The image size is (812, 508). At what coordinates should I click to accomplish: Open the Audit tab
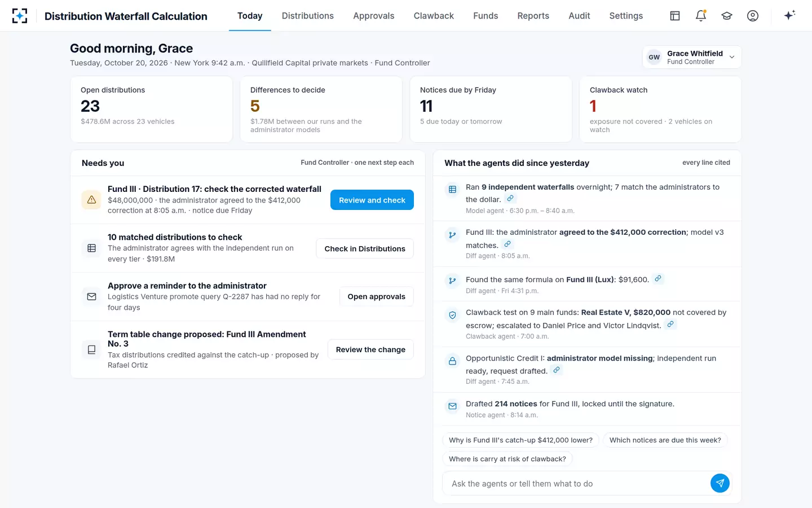click(x=579, y=16)
